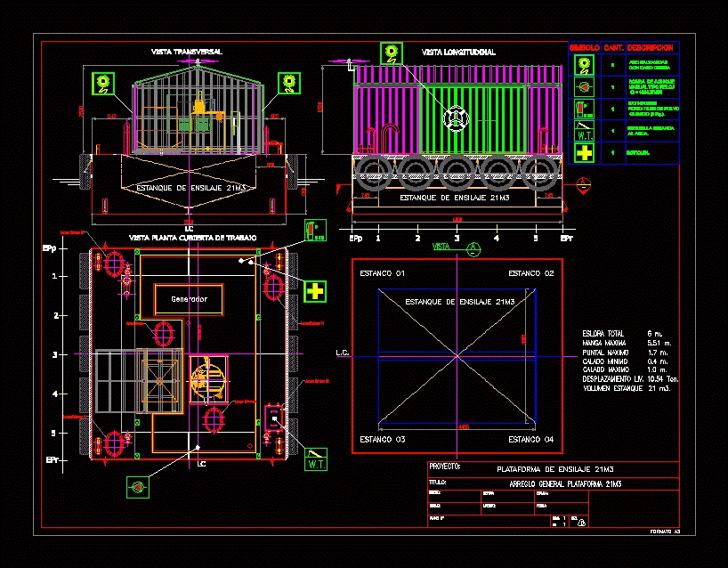Select the green botiquín cross in the legend
The height and width of the screenshot is (568, 728).
click(x=584, y=151)
